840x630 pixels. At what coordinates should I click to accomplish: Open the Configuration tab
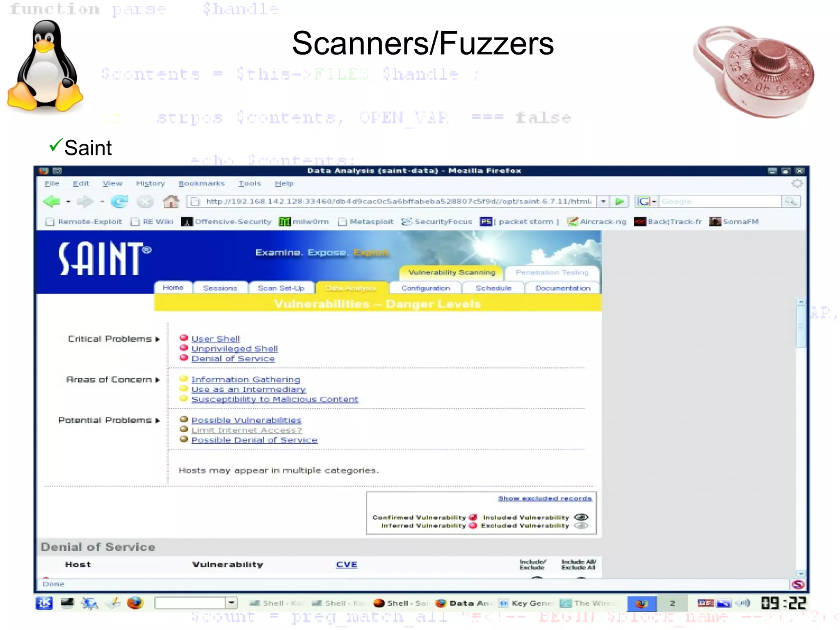(426, 288)
